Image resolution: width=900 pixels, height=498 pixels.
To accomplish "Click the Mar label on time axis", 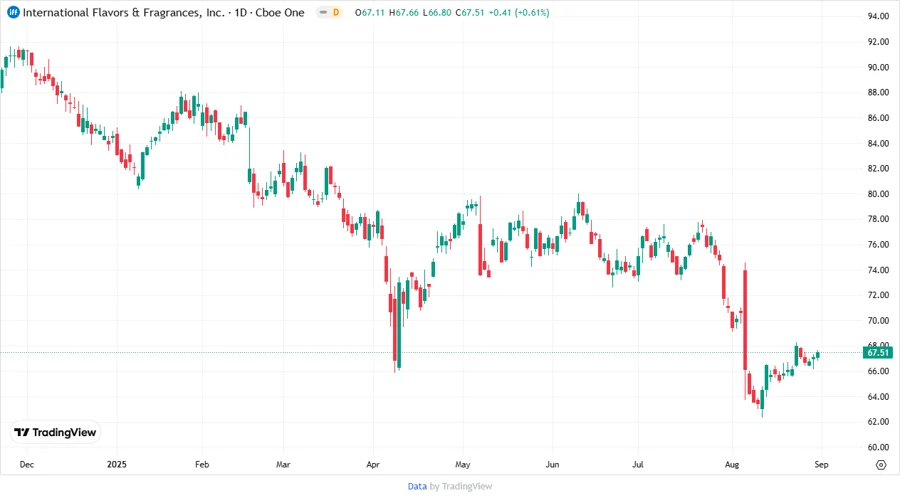I will (x=283, y=464).
